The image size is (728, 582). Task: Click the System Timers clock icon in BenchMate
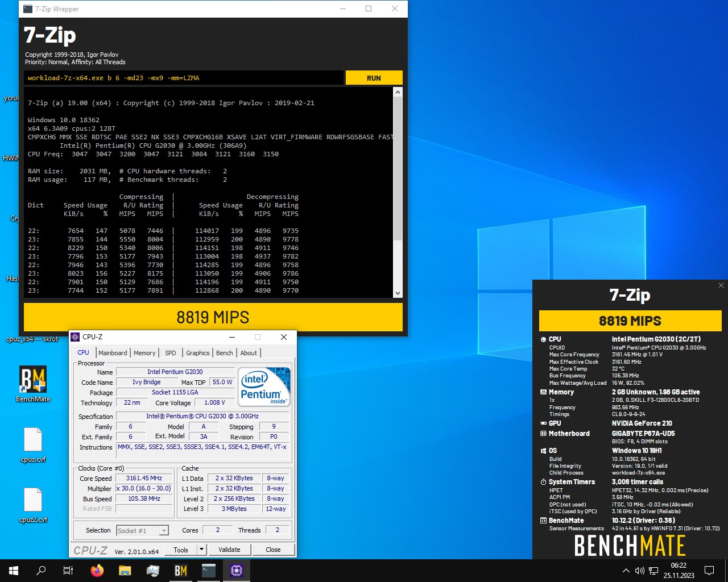(x=543, y=482)
